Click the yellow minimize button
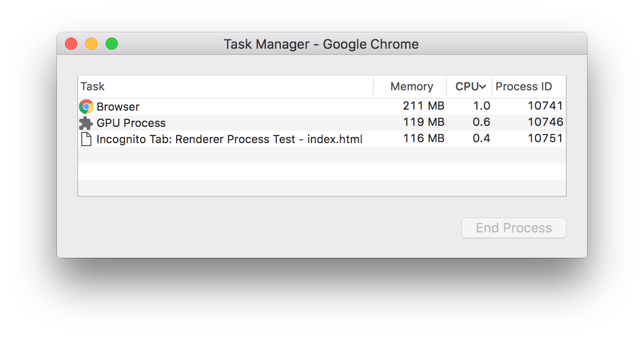The image size is (644, 339). tap(91, 44)
